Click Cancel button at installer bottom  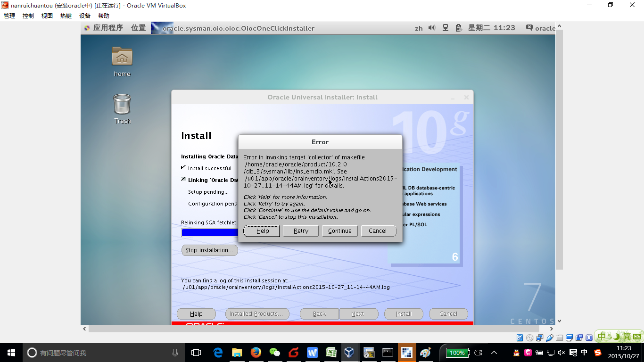(x=448, y=314)
